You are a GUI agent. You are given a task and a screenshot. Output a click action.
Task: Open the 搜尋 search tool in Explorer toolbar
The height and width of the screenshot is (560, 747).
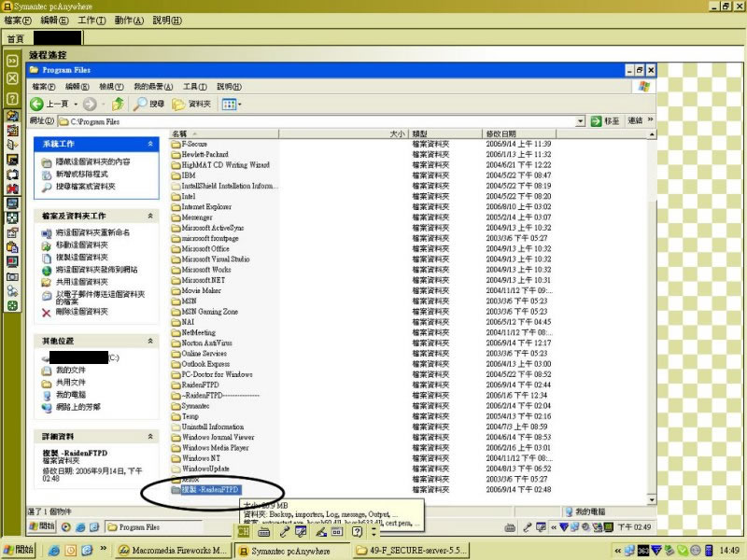tap(148, 104)
